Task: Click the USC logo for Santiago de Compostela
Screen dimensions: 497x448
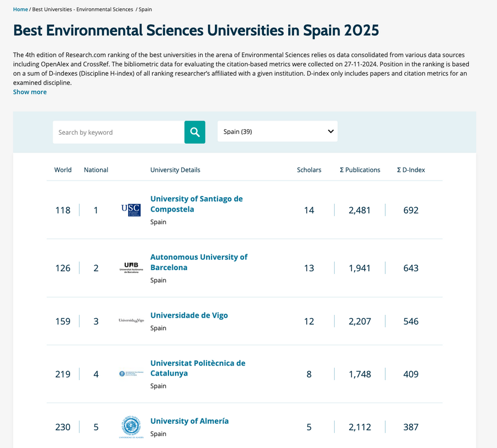Action: [130, 209]
